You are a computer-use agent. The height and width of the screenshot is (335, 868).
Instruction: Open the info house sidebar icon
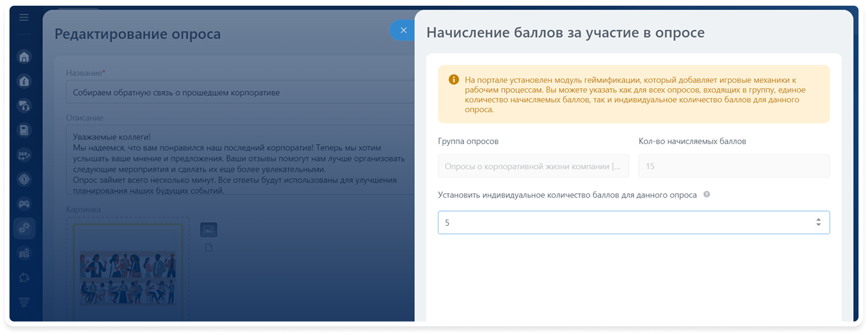point(24,81)
